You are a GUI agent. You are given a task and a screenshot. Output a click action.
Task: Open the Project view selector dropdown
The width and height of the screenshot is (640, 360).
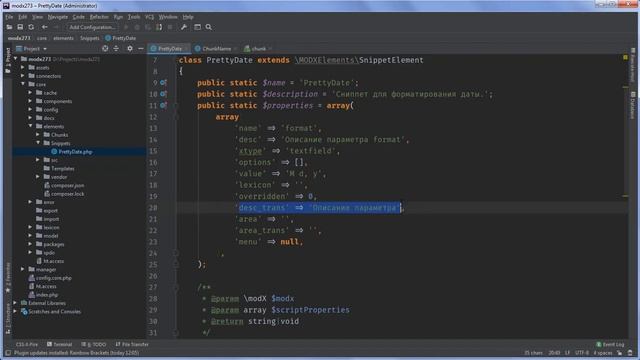point(32,49)
